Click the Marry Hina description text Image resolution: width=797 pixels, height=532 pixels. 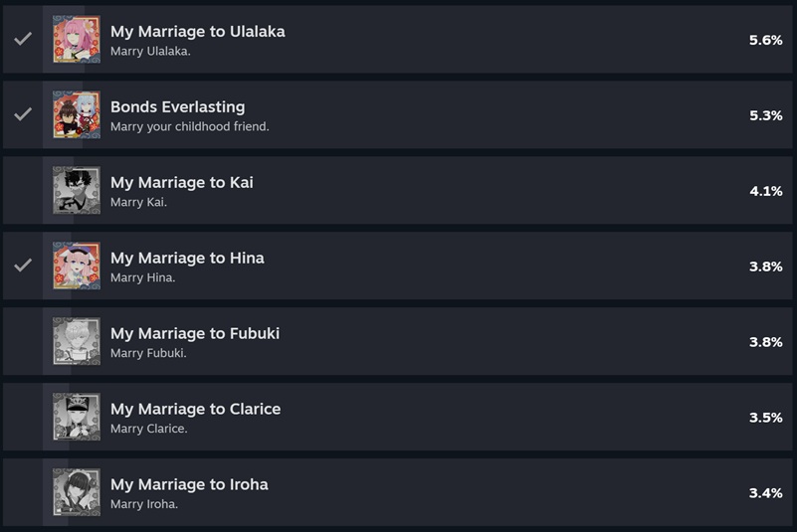[x=142, y=277]
